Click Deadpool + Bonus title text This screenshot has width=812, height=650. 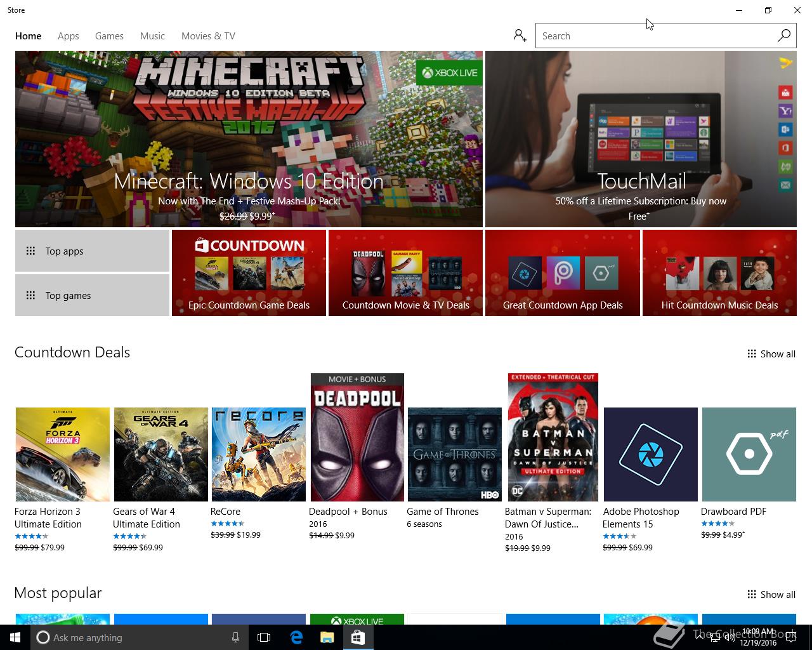(348, 512)
